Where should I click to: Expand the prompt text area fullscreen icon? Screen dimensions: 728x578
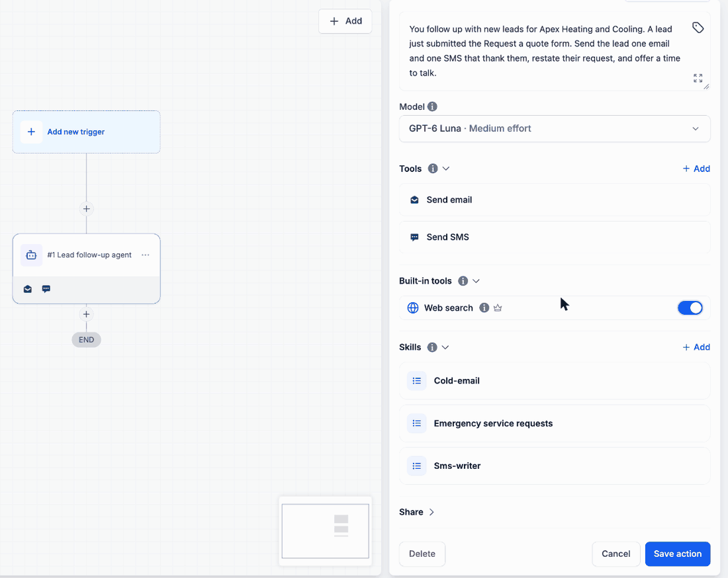(698, 78)
